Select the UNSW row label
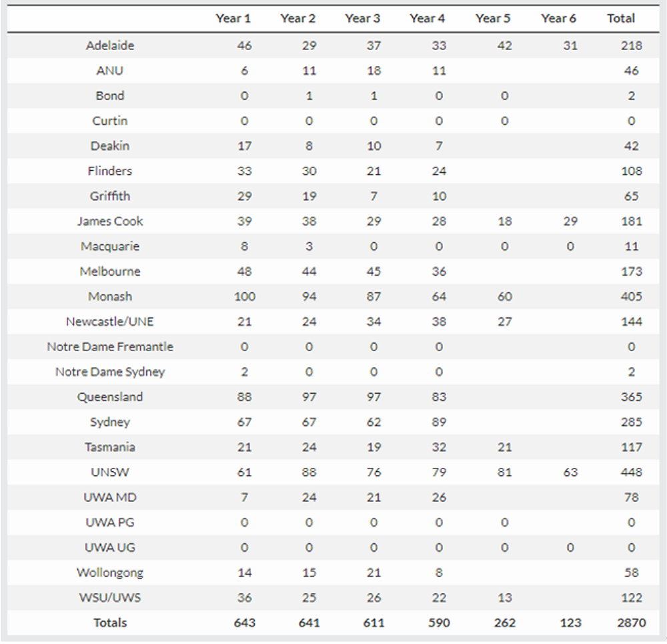The height and width of the screenshot is (644, 667). click(110, 472)
